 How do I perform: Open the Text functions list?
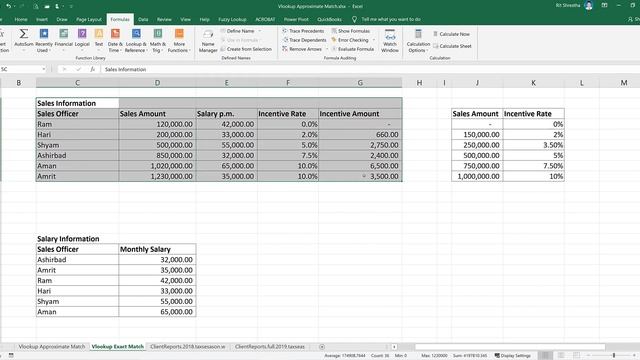[99, 40]
